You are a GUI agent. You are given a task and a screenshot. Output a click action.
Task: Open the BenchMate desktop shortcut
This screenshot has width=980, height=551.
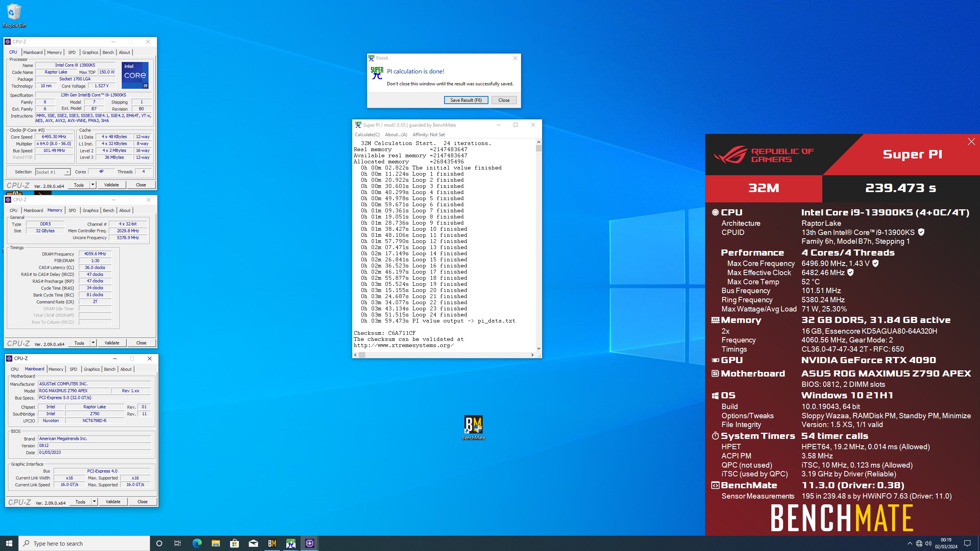(474, 427)
